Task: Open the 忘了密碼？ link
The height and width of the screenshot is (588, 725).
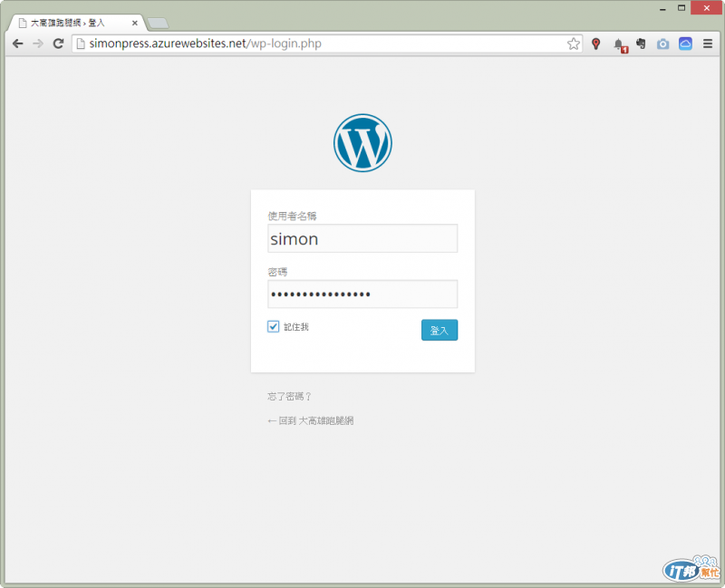Action: [x=290, y=396]
